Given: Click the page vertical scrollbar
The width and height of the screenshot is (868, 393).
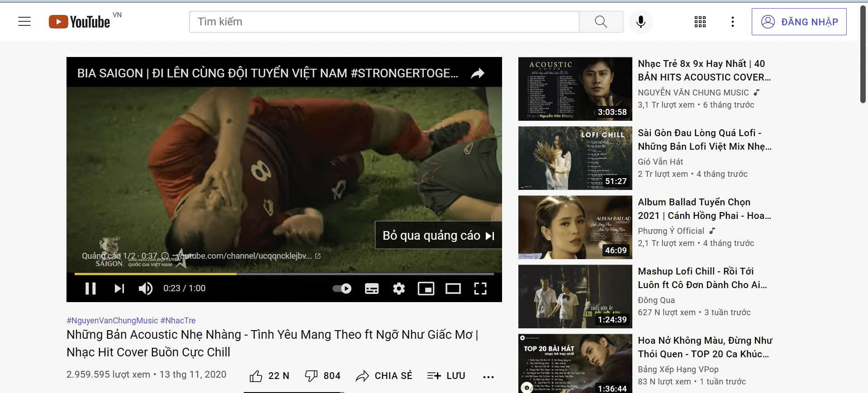Looking at the screenshot, I should pos(863,54).
